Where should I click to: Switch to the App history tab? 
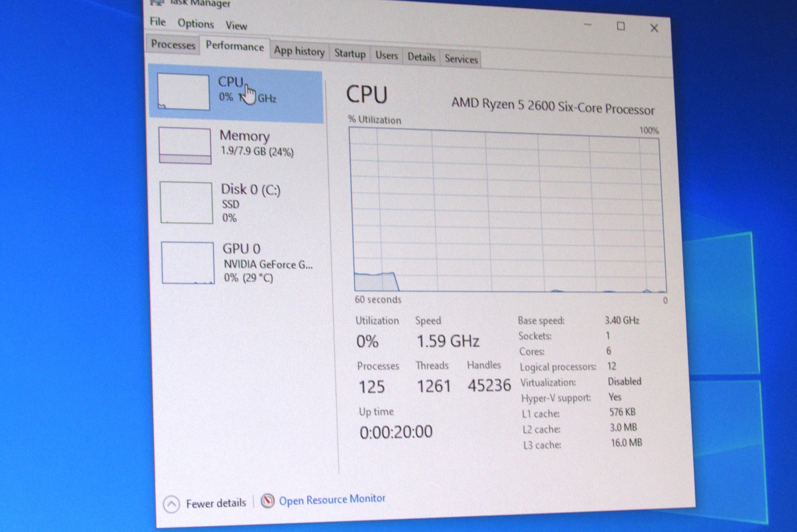[299, 51]
